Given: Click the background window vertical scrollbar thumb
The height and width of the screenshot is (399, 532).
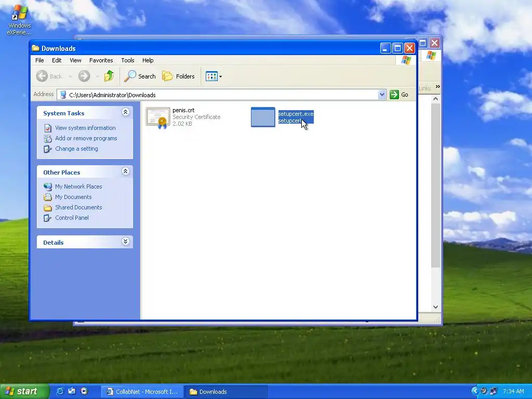Looking at the screenshot, I should point(436,185).
